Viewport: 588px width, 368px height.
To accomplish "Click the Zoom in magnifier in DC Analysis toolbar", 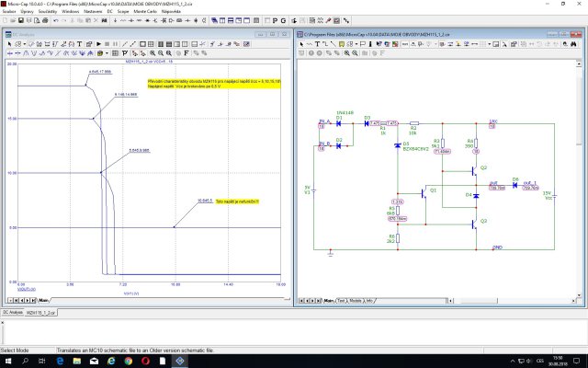I will (x=153, y=53).
